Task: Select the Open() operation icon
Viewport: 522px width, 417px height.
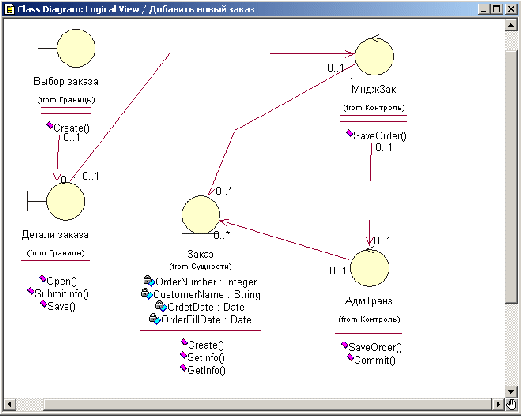Action: 42,278
